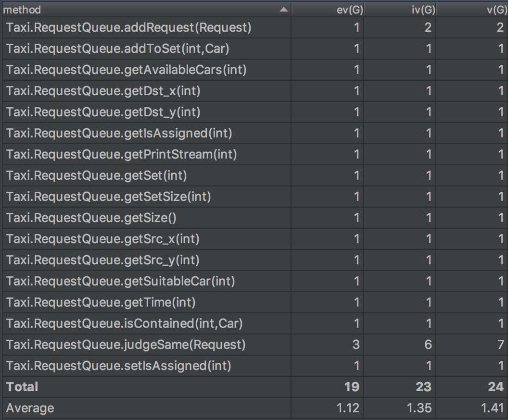Select row Taxi.RequestQueue.getSetSize(int)
Screen dimensions: 508x420
point(254,197)
